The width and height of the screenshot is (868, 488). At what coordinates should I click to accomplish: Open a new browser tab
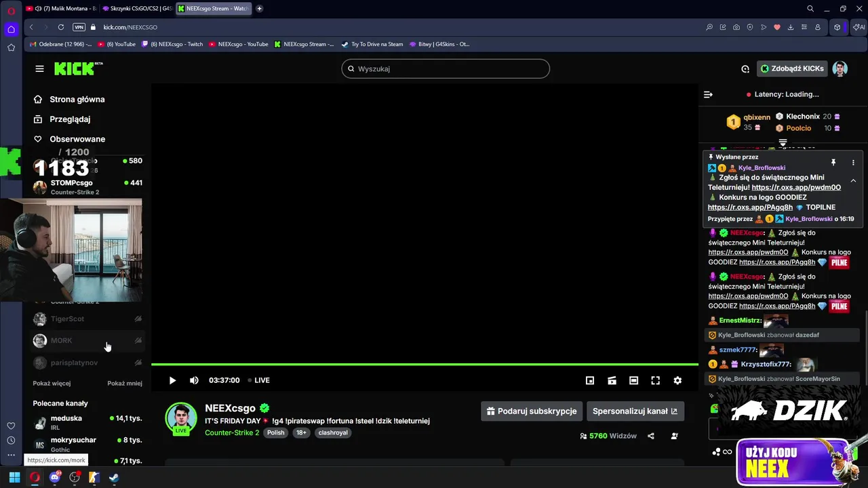tap(259, 9)
